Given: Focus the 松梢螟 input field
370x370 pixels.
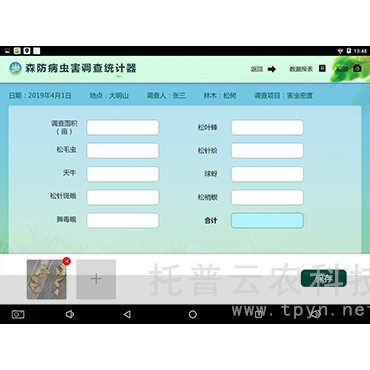Looking at the screenshot, I should tap(267, 197).
